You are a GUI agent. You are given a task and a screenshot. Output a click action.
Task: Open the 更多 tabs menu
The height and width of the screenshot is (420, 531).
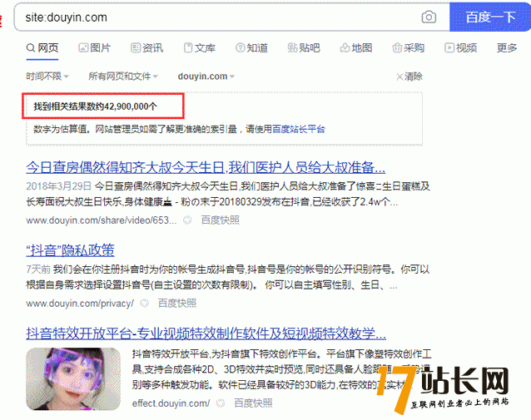[x=507, y=48]
